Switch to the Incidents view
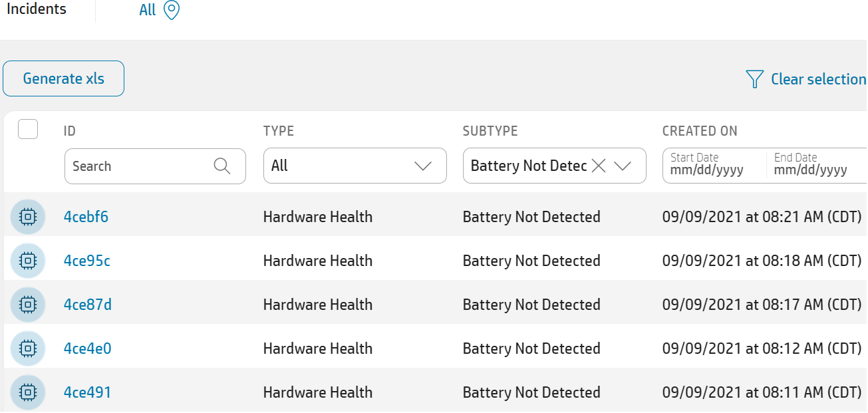The image size is (868, 413). (36, 9)
